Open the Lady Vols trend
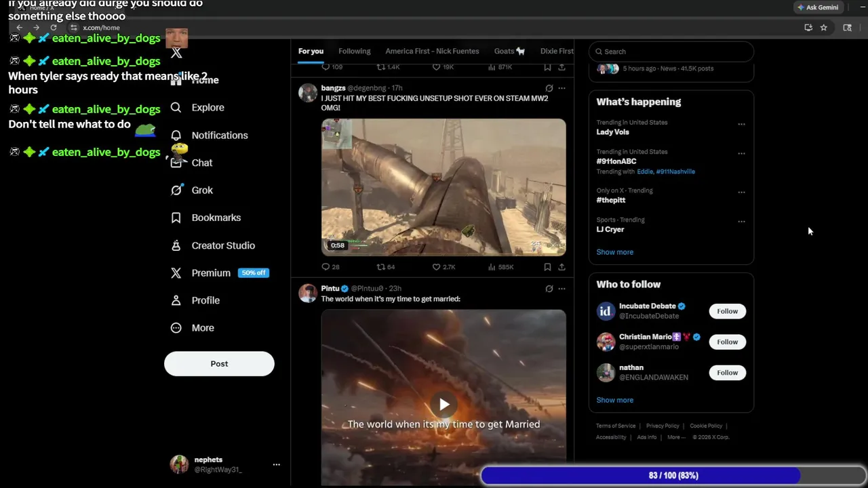The height and width of the screenshot is (488, 868). coord(612,132)
